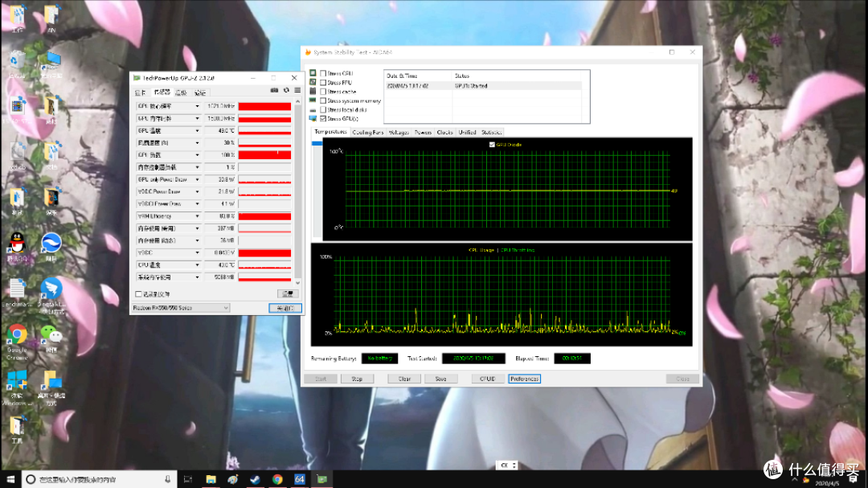Enable the Stress cache checkbox

click(x=323, y=92)
